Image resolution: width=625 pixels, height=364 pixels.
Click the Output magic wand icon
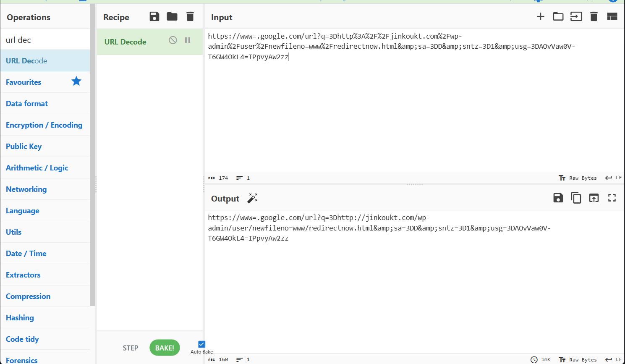[252, 198]
